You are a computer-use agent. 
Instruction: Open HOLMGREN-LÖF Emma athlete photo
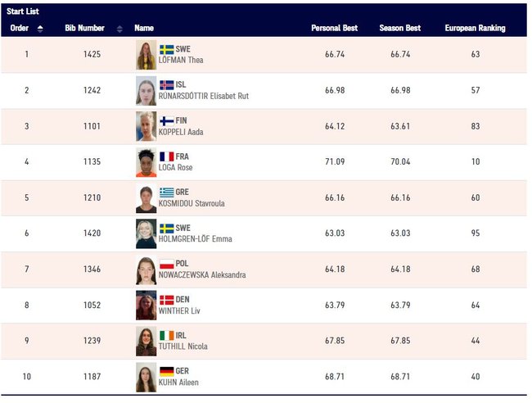tap(146, 233)
